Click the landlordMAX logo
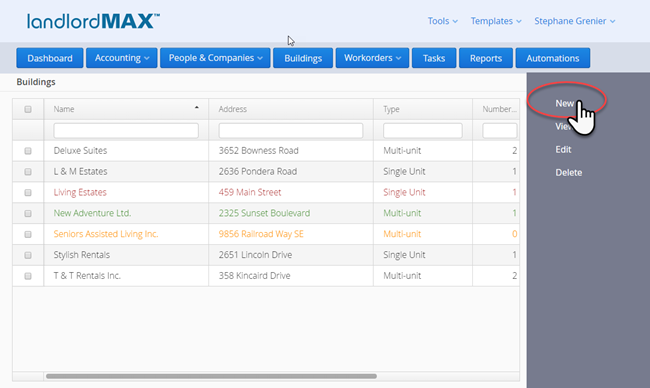This screenshot has width=650, height=388. click(93, 21)
